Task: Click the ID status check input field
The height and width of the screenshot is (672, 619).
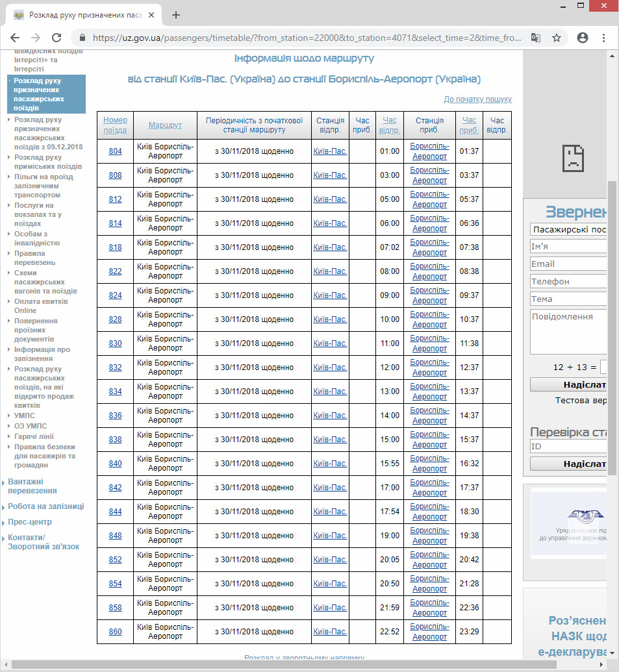Action: pos(568,446)
